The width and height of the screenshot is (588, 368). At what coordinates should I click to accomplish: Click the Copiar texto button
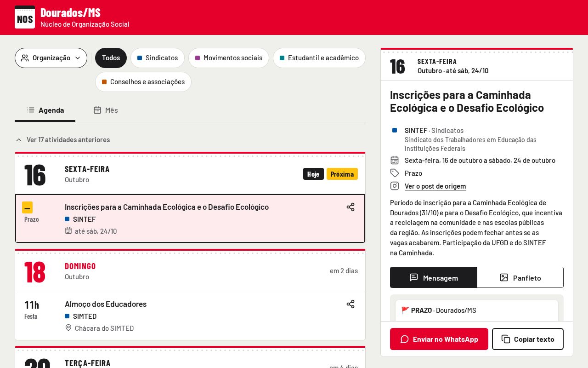click(528, 339)
